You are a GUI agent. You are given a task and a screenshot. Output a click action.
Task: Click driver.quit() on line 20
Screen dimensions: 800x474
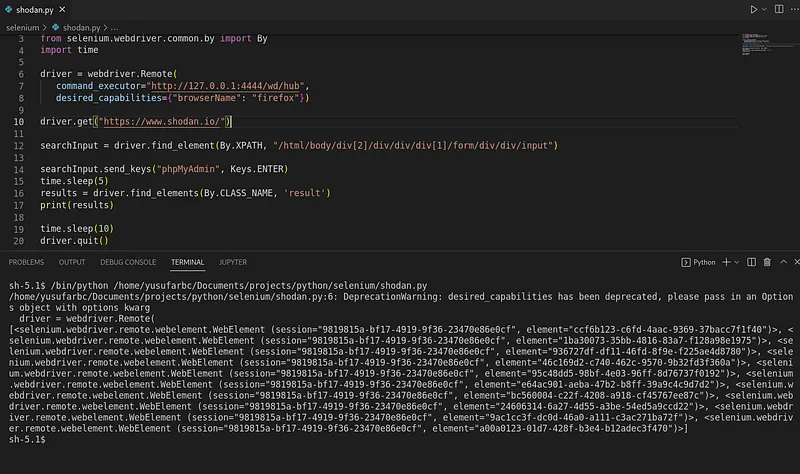(74, 240)
